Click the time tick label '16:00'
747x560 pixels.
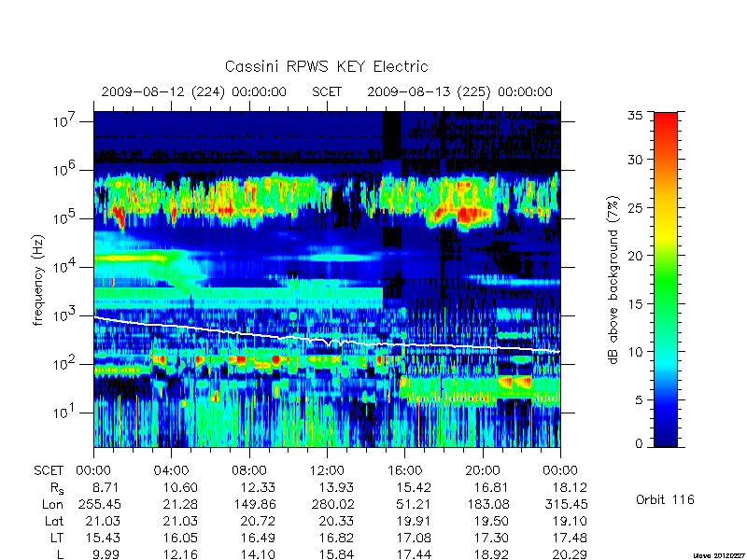[404, 470]
